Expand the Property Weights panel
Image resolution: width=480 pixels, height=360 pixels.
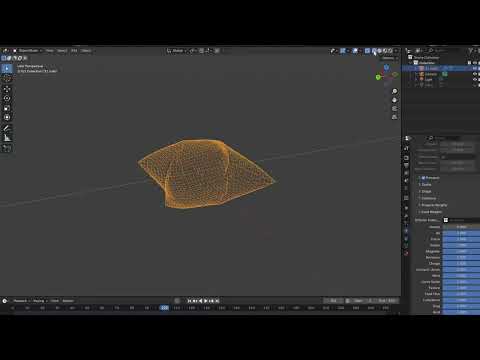coord(433,205)
